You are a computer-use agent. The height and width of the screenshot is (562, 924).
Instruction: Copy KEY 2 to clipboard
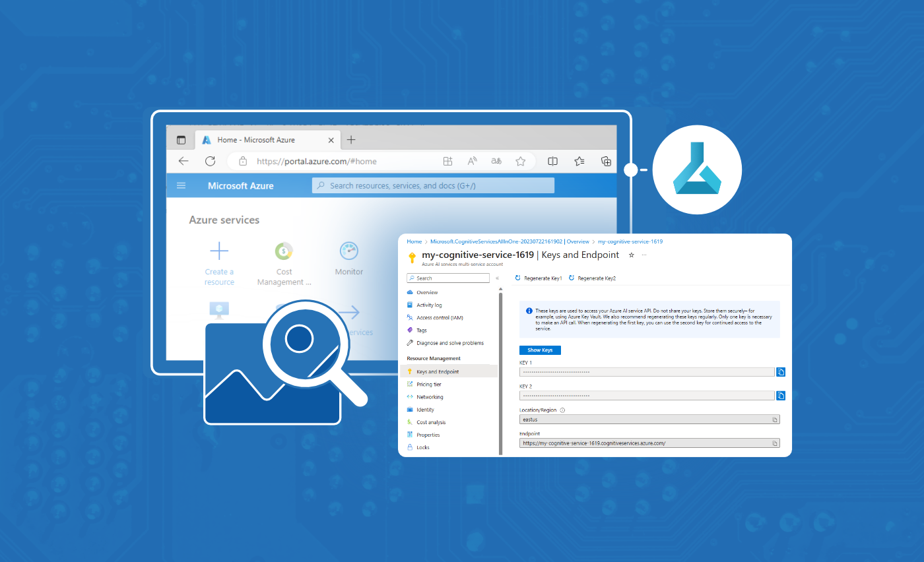pyautogui.click(x=781, y=396)
